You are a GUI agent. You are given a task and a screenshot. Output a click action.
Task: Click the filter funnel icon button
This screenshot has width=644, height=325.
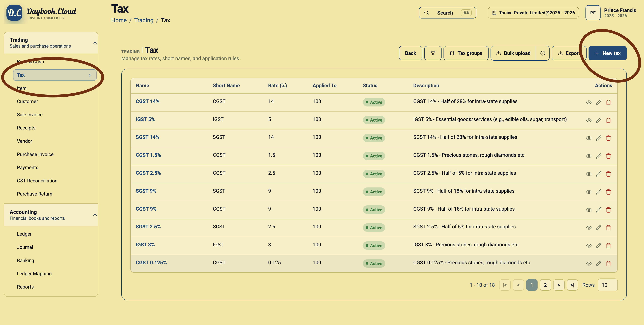[433, 53]
